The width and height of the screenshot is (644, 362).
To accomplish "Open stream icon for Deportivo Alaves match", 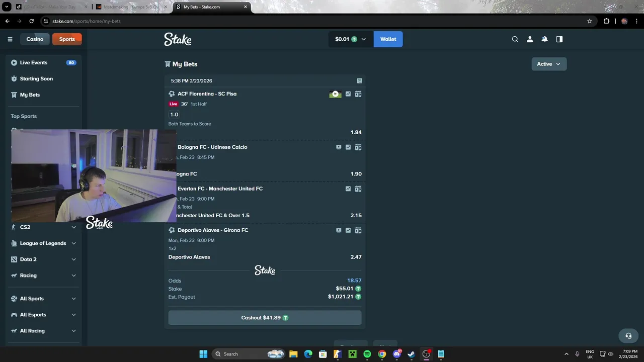I will (339, 230).
